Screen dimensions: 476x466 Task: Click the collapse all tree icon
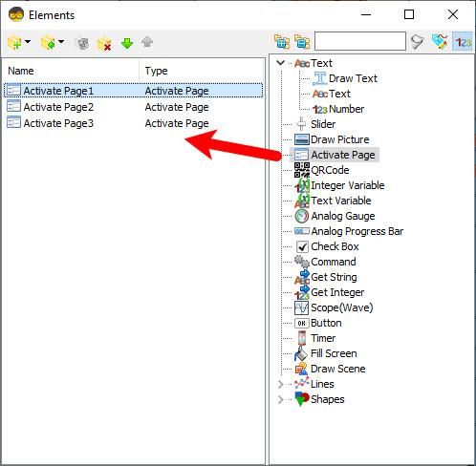click(x=302, y=42)
